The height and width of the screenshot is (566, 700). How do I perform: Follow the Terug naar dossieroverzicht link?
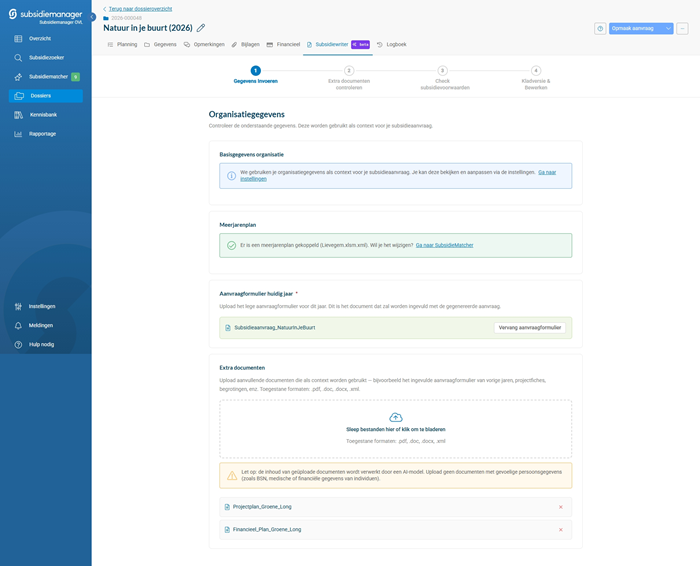coord(140,9)
